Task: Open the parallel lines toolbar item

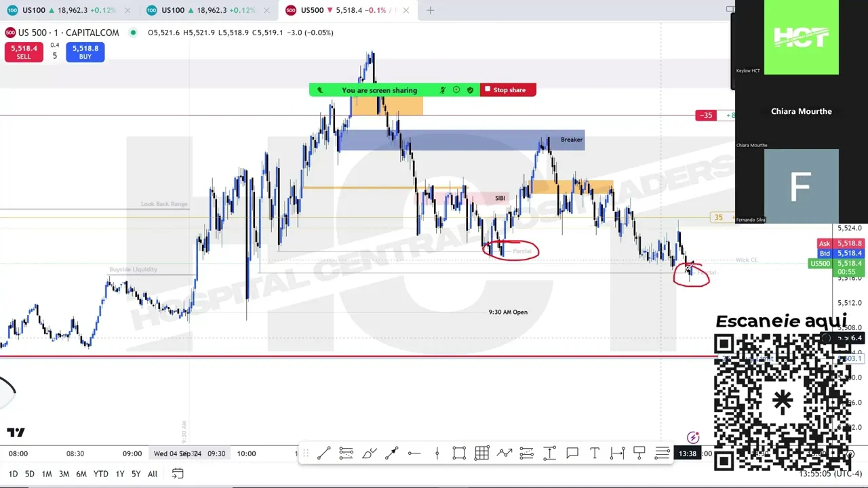Action: coord(663,453)
